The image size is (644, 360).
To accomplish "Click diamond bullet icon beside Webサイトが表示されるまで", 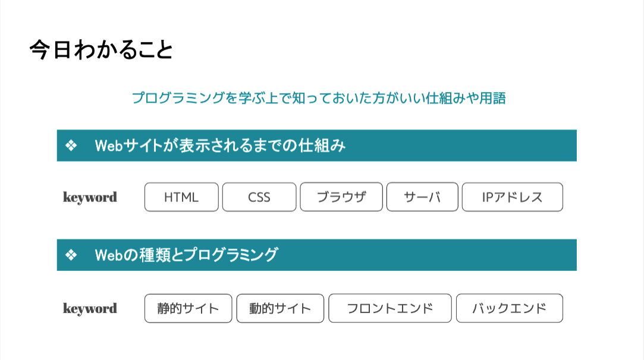I will coord(71,146).
